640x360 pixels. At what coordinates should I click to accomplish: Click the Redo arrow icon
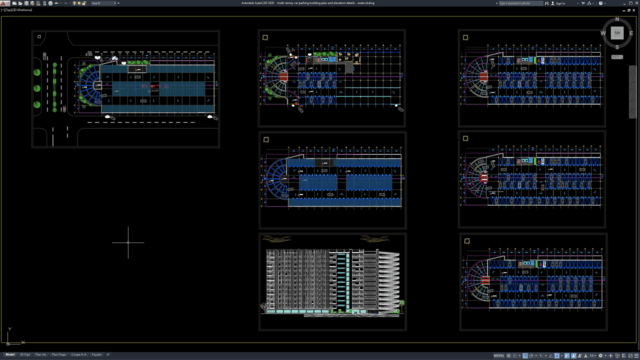(66, 3)
